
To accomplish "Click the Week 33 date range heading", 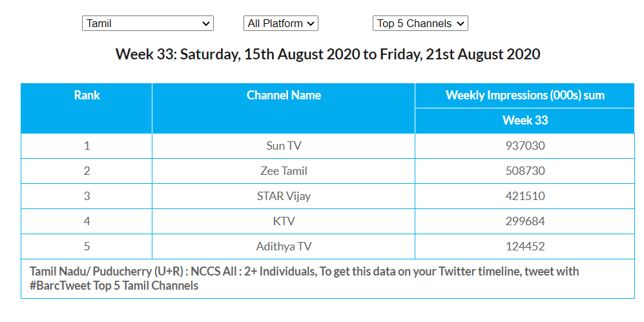I will point(327,54).
